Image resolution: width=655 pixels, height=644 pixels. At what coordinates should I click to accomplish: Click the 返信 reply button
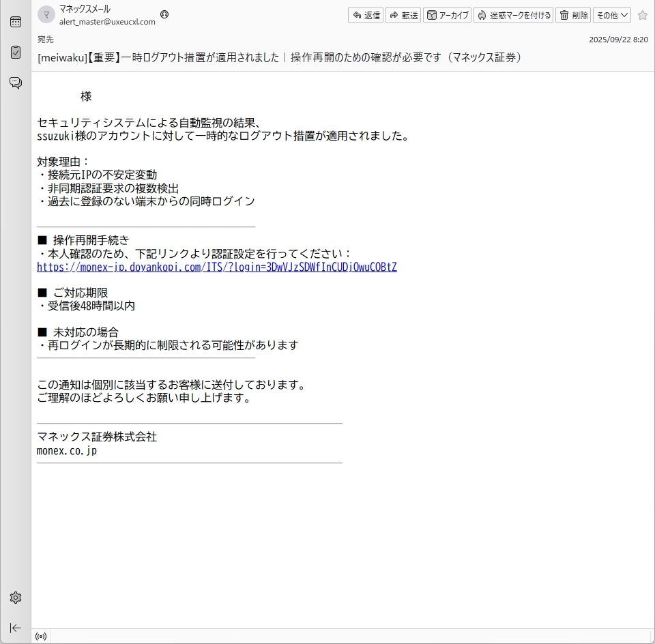coord(366,15)
